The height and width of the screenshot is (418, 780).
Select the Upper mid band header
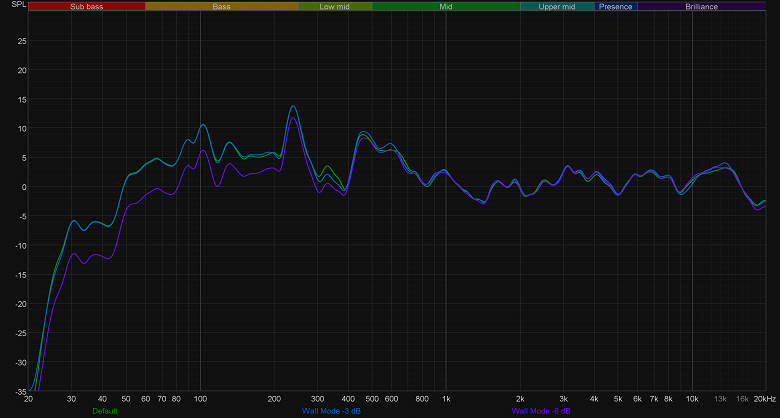[557, 6]
